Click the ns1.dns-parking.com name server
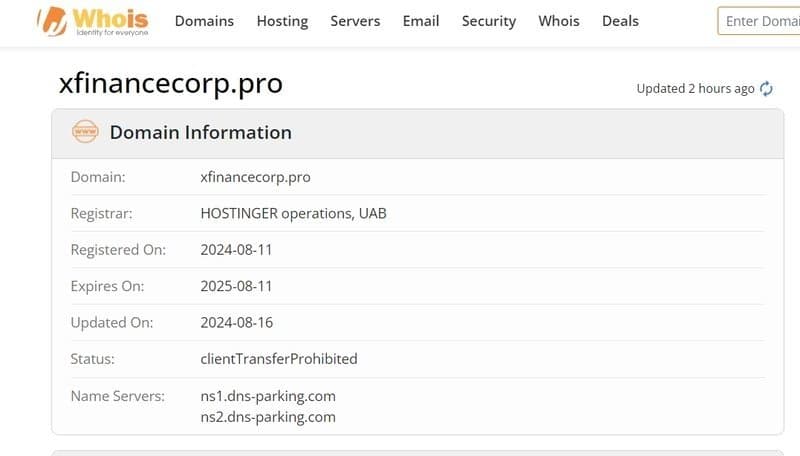Image resolution: width=800 pixels, height=456 pixels. (267, 396)
